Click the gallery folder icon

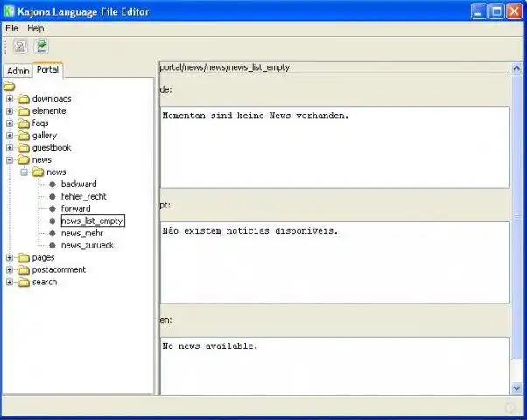[x=24, y=136]
